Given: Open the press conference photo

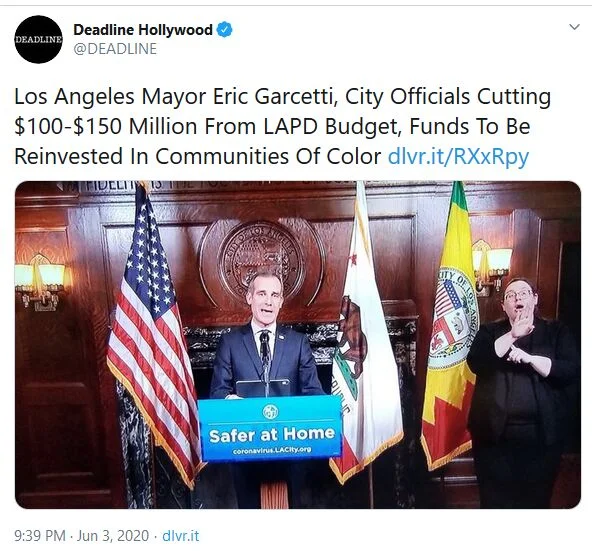Looking at the screenshot, I should [298, 345].
